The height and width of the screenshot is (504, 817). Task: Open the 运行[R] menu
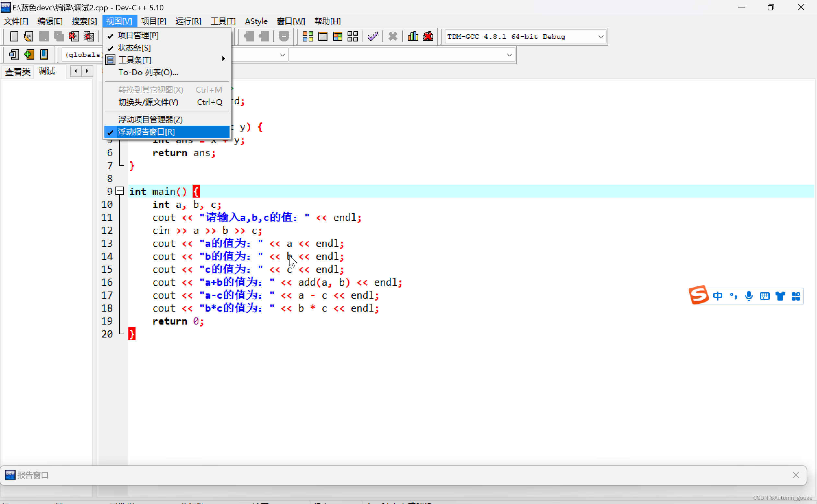tap(188, 21)
